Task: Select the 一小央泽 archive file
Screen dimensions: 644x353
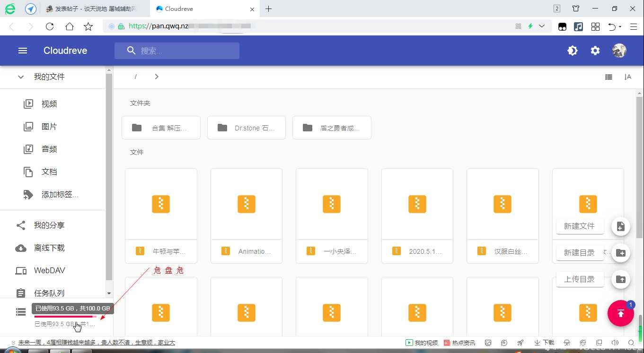Action: 332,216
